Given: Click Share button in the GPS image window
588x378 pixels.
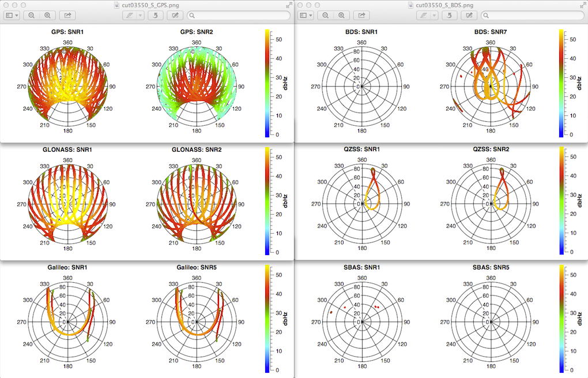Looking at the screenshot, I should pyautogui.click(x=67, y=16).
